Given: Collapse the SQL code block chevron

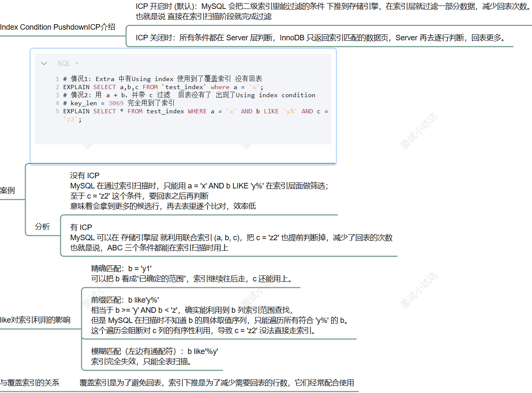Looking at the screenshot, I should point(44,63).
